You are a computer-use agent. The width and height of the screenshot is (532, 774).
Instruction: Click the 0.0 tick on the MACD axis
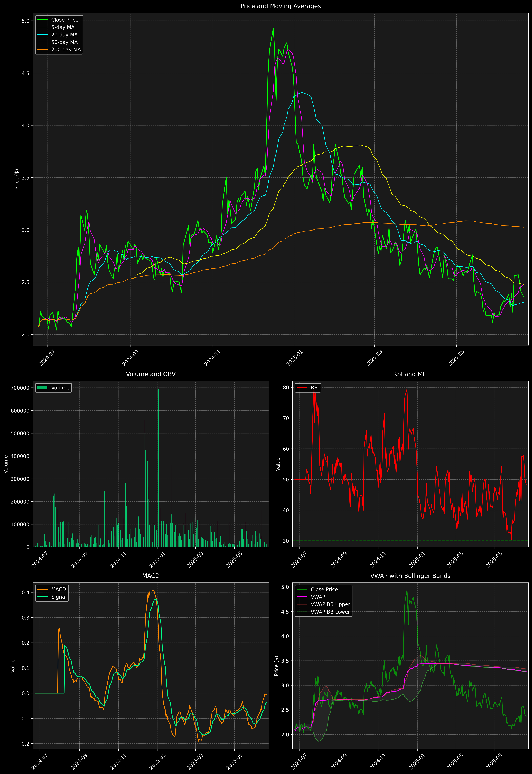pyautogui.click(x=26, y=693)
